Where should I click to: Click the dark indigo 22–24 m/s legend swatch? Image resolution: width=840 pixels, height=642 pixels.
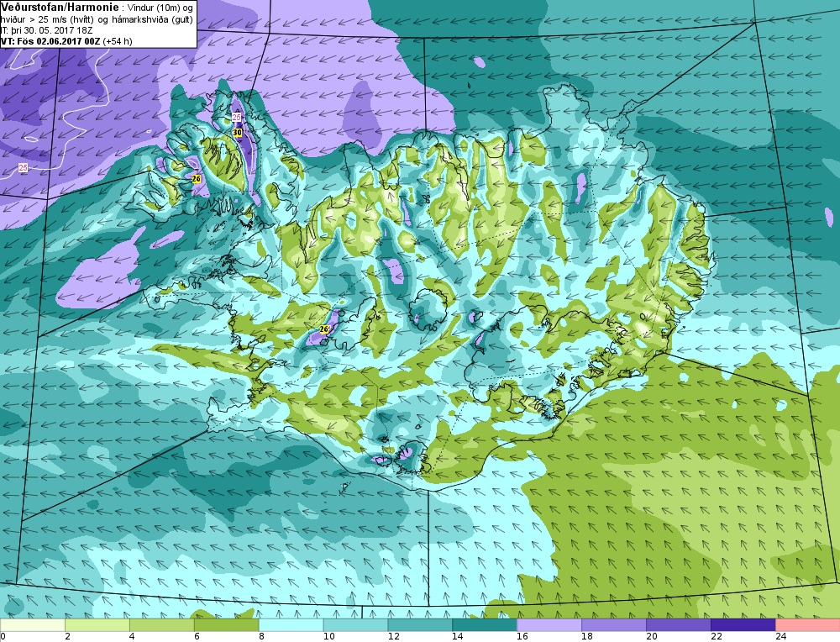743,625
